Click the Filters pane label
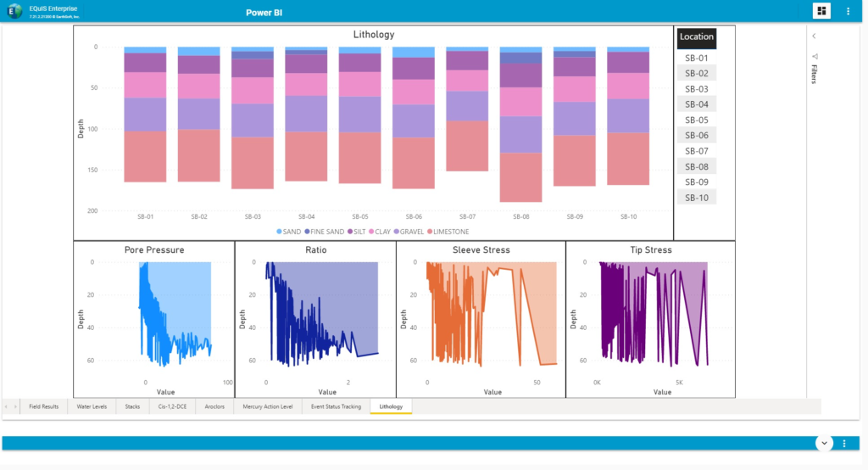The height and width of the screenshot is (470, 868). (x=815, y=74)
